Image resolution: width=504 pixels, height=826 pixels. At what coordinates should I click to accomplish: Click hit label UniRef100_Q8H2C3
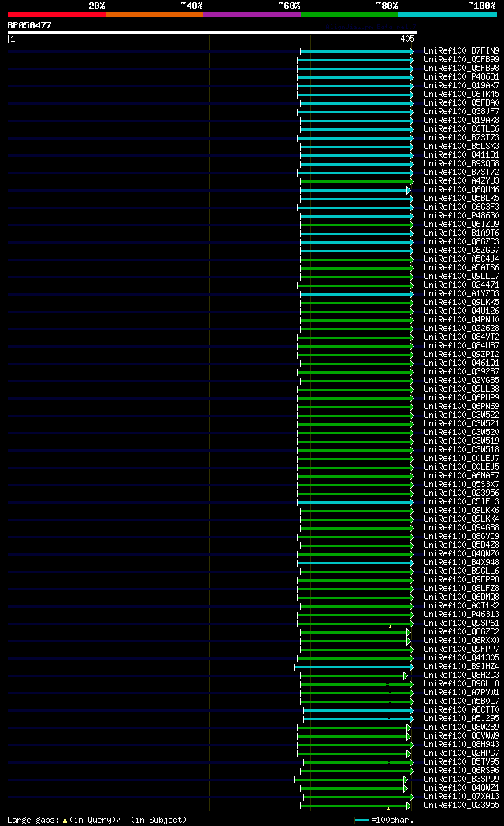[x=462, y=675]
